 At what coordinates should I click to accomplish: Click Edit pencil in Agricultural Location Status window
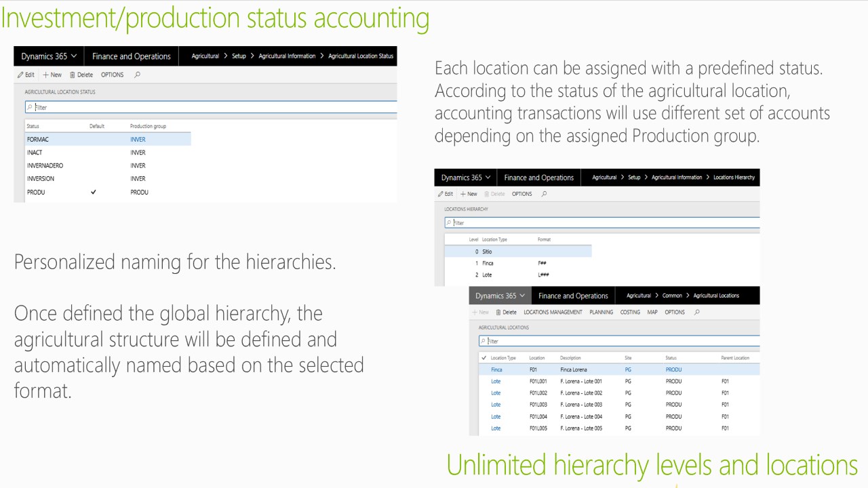click(26, 75)
